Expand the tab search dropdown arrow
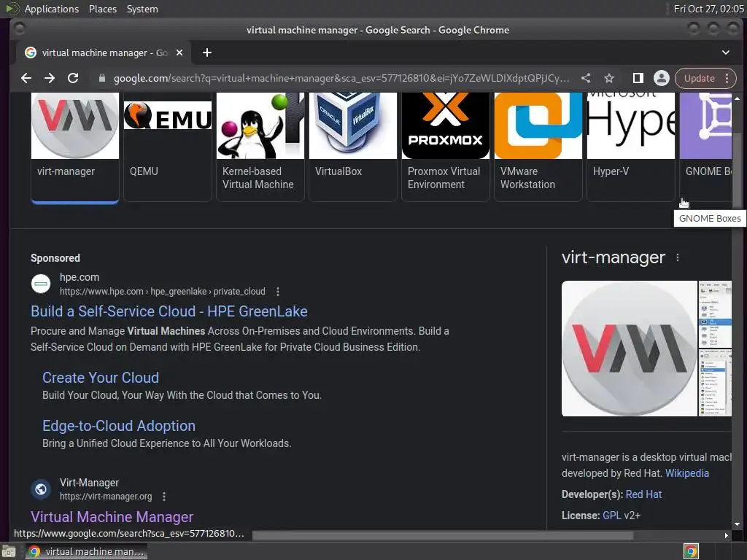Viewport: 747px width, 560px height. [x=726, y=52]
